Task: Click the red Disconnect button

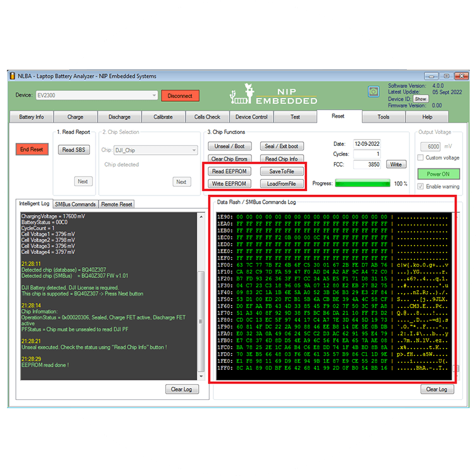Action: coord(180,96)
